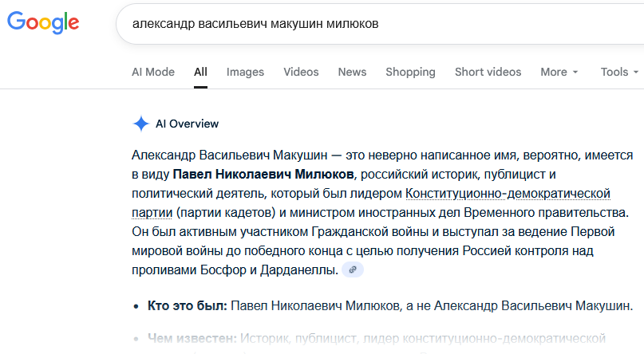The width and height of the screenshot is (644, 354).
Task: Show News results
Action: point(352,72)
